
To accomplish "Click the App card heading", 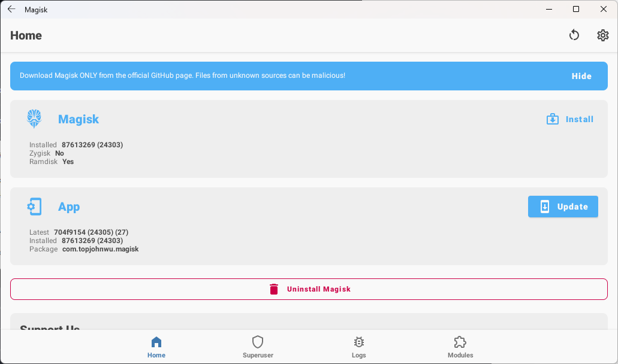I will 69,207.
